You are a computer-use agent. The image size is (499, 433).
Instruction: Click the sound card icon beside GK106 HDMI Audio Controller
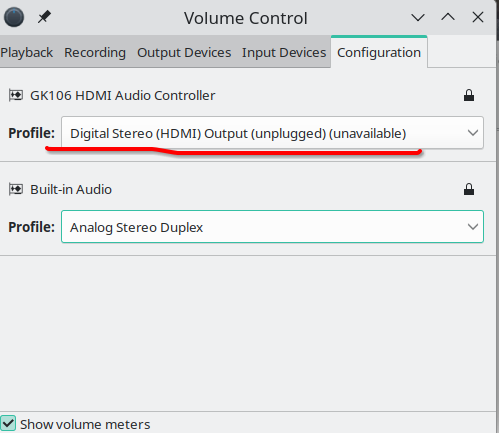coord(16,95)
